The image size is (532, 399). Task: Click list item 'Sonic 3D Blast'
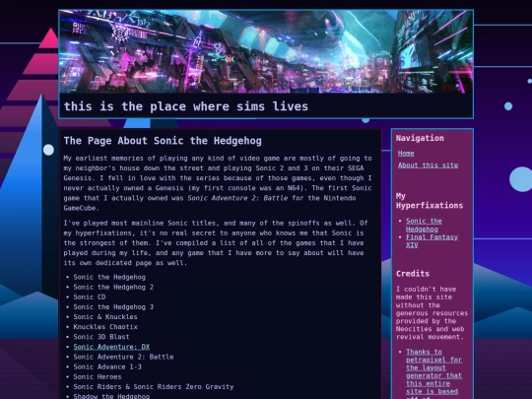[101, 337]
